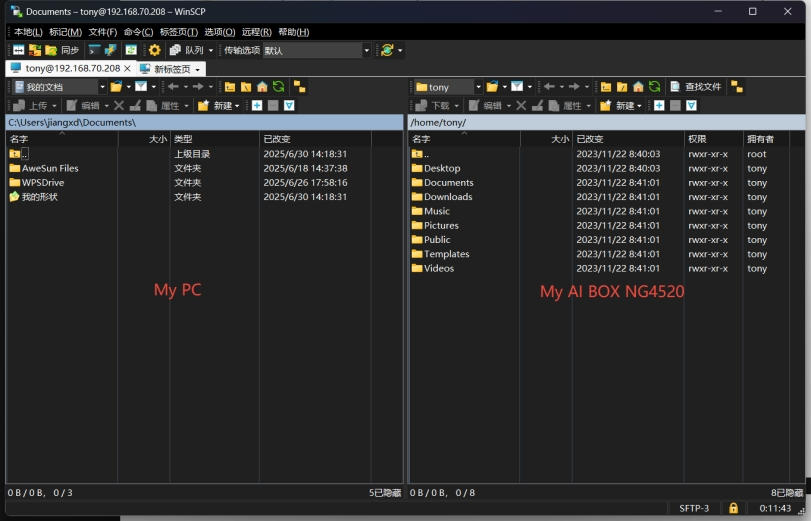Open the terminal console icon in toolbar

95,50
